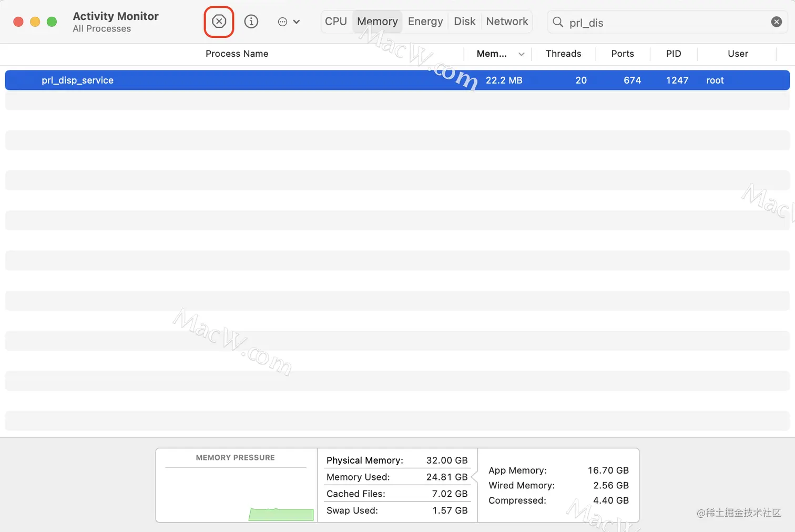Click the Activity Monitor window title

click(116, 16)
